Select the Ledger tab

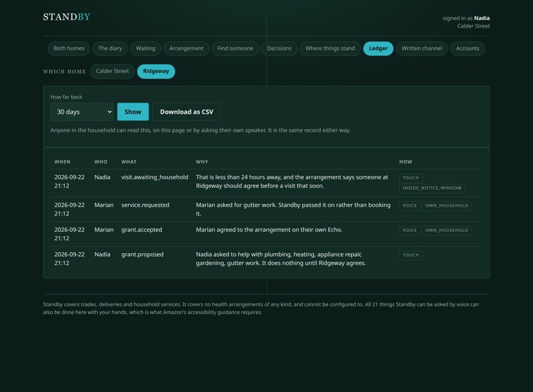[x=378, y=49]
